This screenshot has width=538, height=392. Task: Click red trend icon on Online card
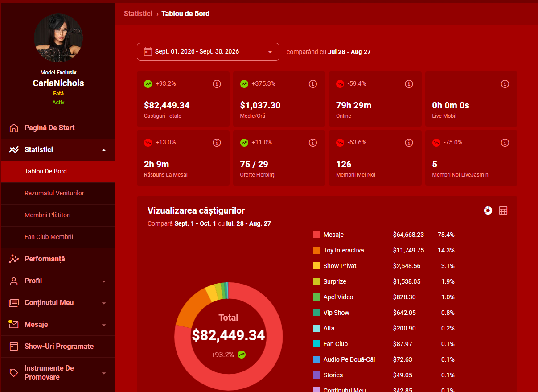pos(340,83)
